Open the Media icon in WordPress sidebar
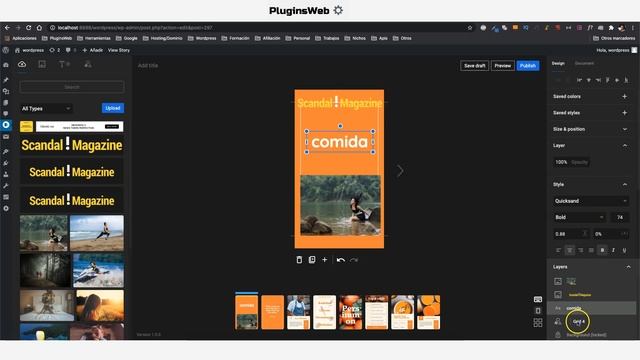Image resolution: width=640 pixels, height=360 pixels. pos(6,91)
